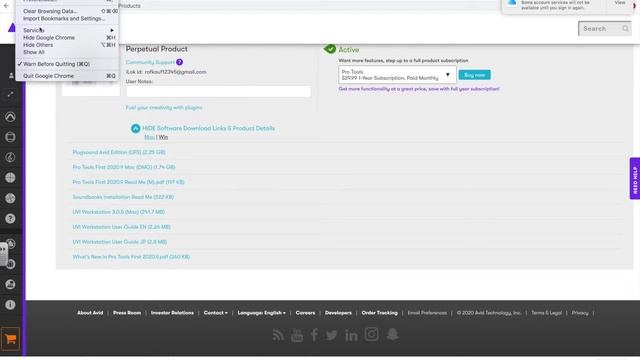Open the Language: English footer dropdown

(x=261, y=313)
